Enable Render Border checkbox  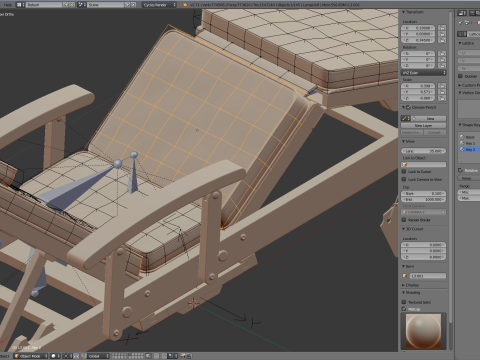coord(404,220)
